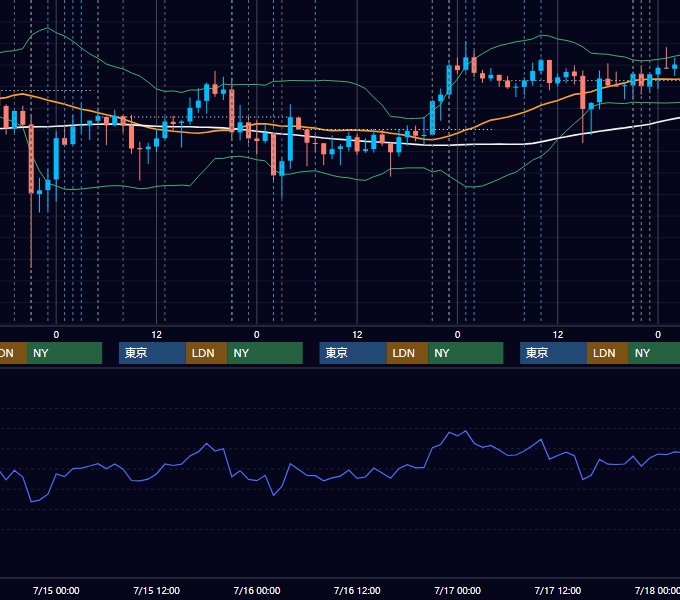Click the 7/17 12:00 date label
Screen dimensions: 680x600
click(x=558, y=590)
